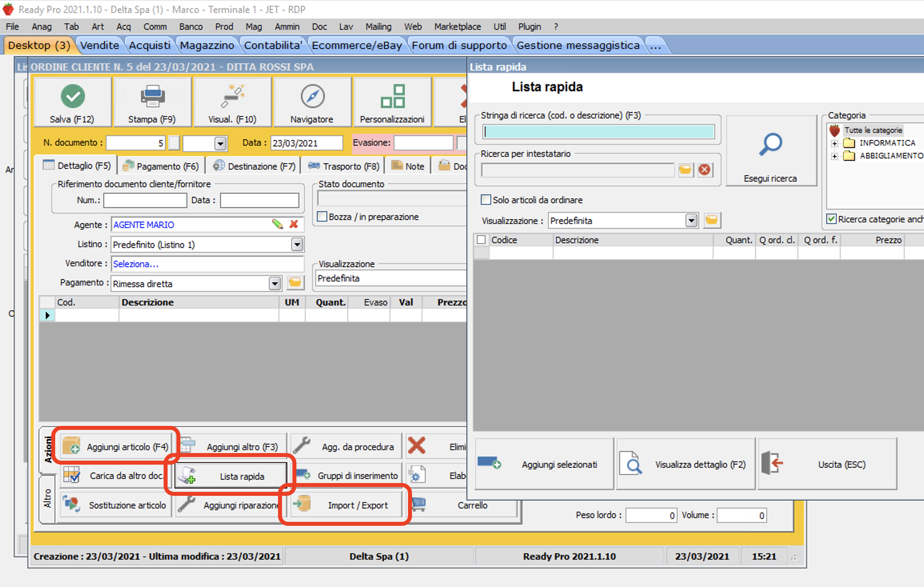Screen dimensions: 924x587
Task: Click the Stringa di ricerca input field
Action: coord(598,132)
